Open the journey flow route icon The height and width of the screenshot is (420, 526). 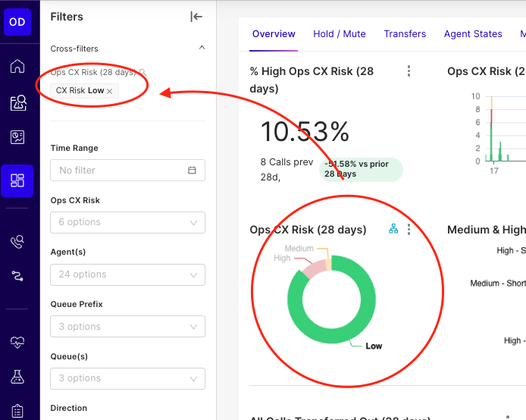click(x=17, y=276)
